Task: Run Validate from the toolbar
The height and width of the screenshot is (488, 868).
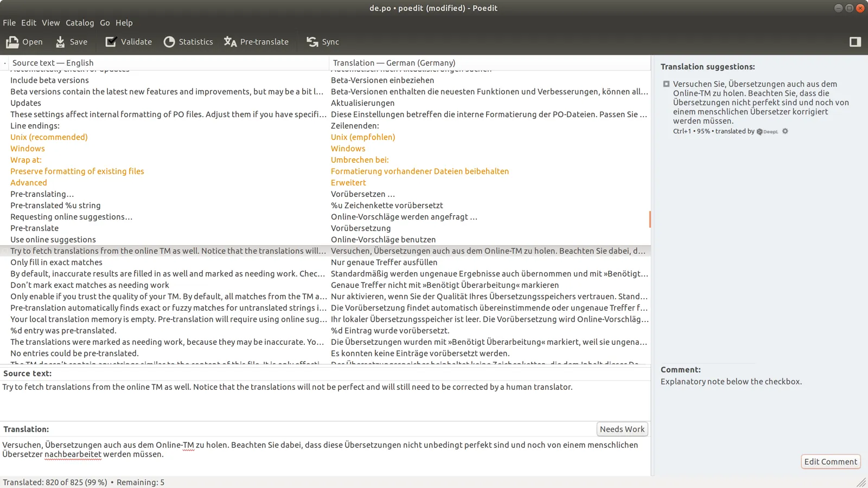Action: (x=111, y=42)
